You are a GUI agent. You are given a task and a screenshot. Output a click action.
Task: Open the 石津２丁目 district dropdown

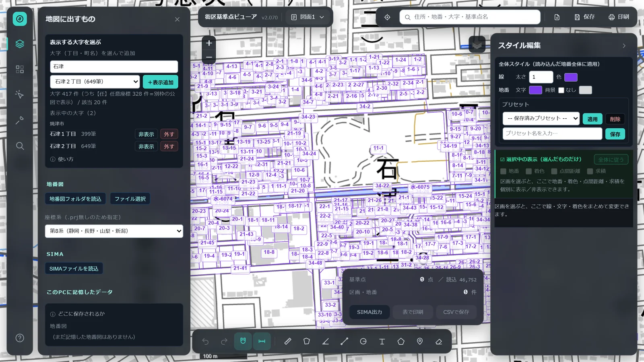95,82
